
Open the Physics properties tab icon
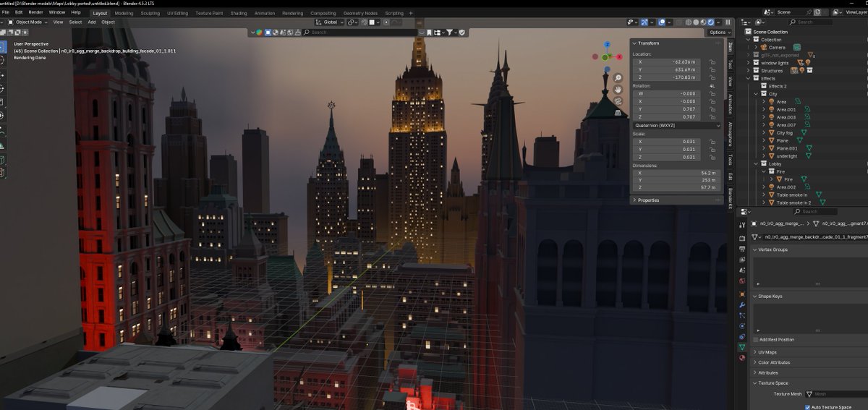742,326
